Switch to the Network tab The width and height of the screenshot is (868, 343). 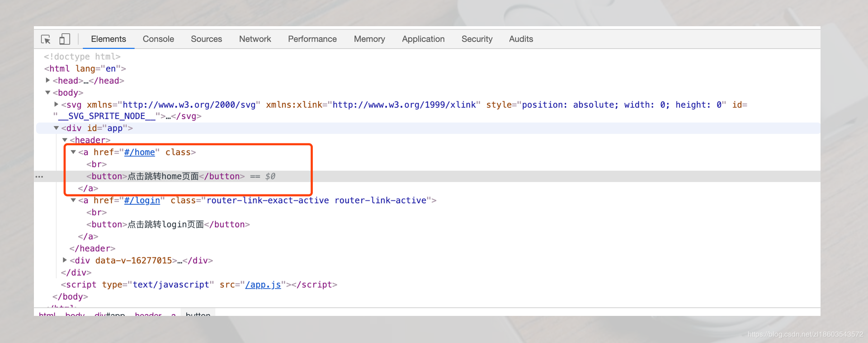click(x=255, y=39)
